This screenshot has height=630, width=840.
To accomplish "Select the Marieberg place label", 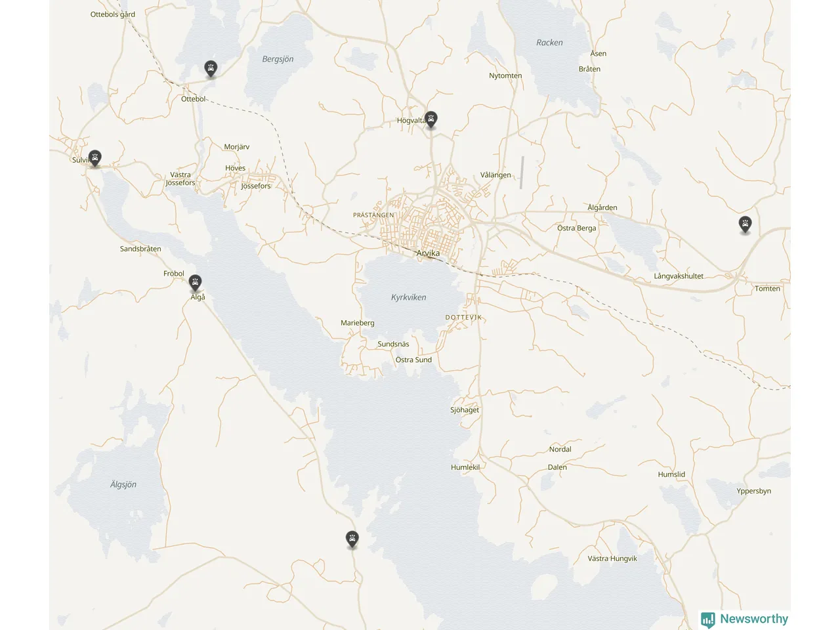I will tap(358, 323).
